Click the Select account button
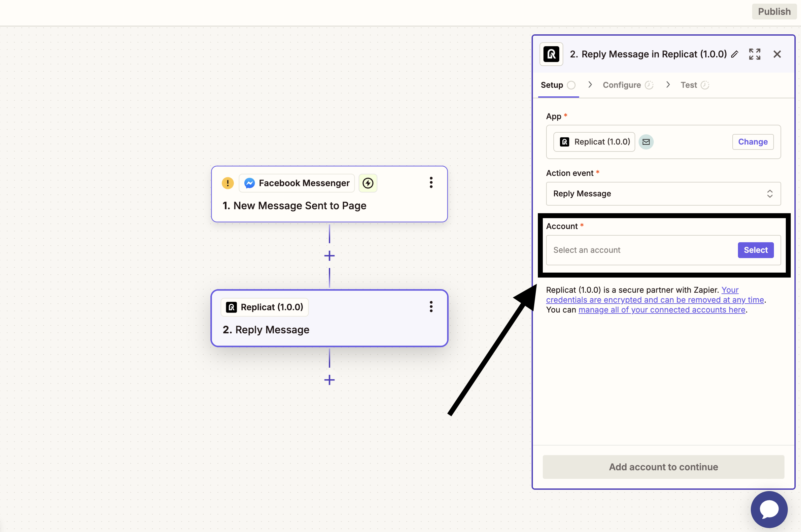Screen dimensions: 801x532 [x=755, y=250]
